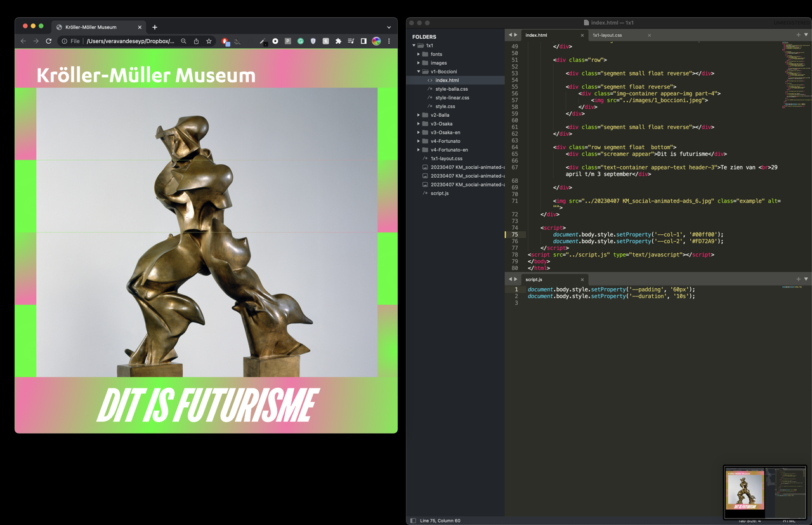Click the share icon in address bar
812x525 pixels.
coord(196,41)
